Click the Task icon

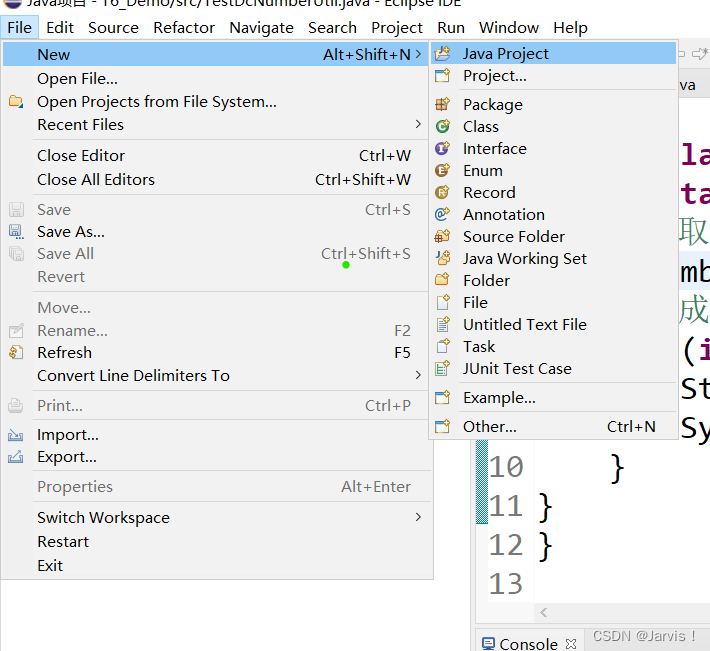pyautogui.click(x=442, y=346)
